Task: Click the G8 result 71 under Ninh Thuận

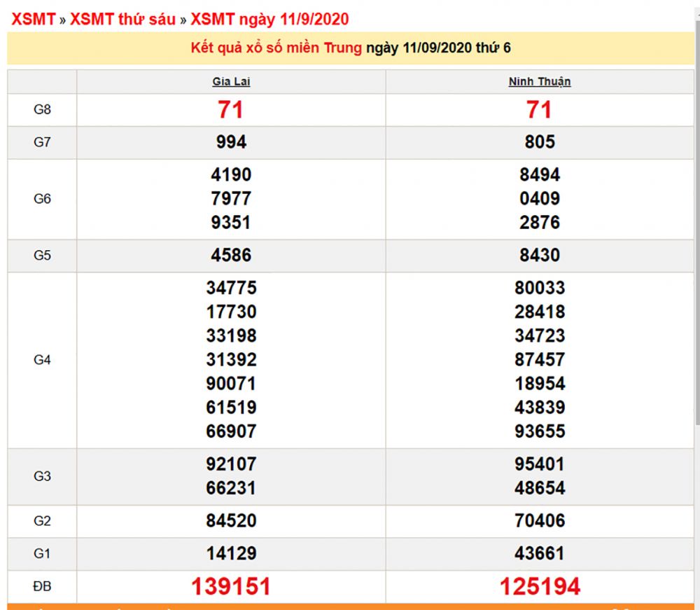Action: (x=539, y=110)
